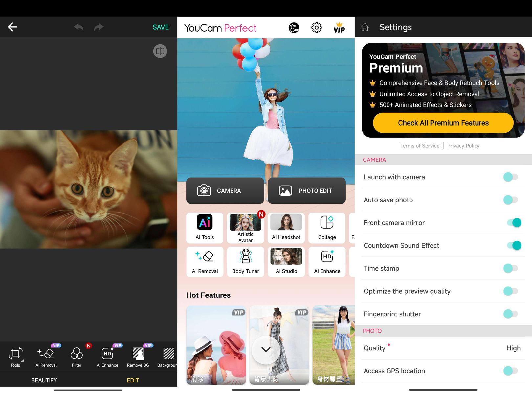Viewport: 532px width, 394px height.
Task: Open the photo Quality setting set to High
Action: [443, 348]
